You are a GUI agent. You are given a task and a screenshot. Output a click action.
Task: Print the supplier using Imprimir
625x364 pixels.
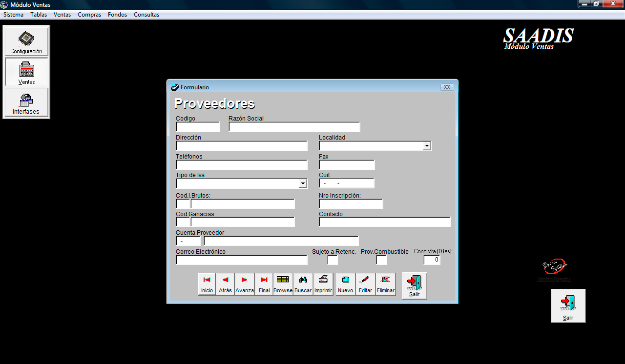323,284
